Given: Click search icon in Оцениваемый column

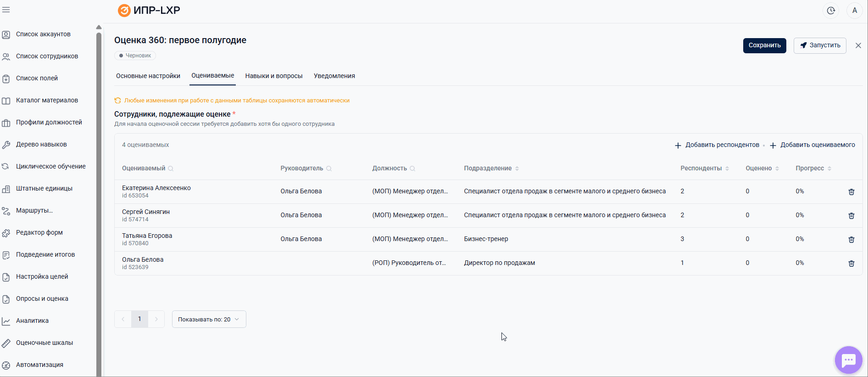Looking at the screenshot, I should tap(171, 169).
